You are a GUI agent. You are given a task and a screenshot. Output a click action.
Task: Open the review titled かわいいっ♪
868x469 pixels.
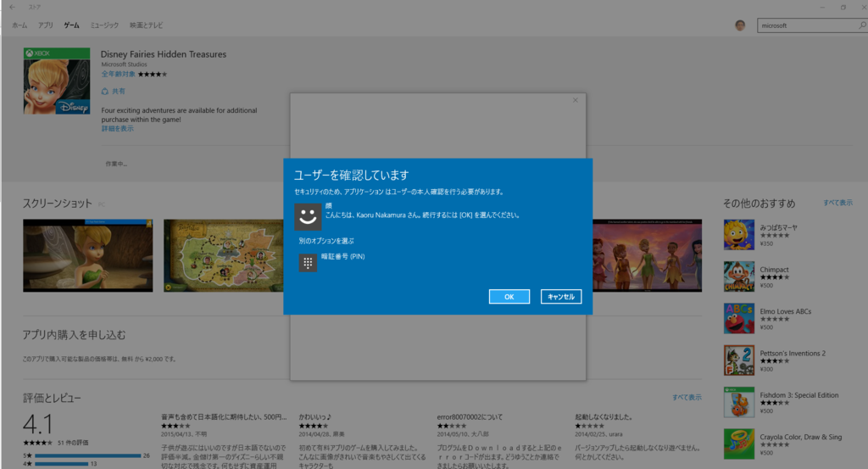point(314,417)
